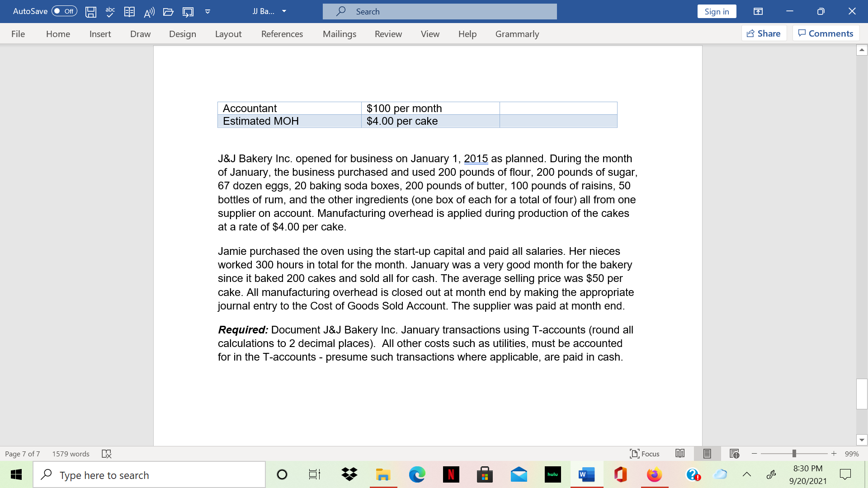The image size is (868, 488).
Task: Click the zoom slider handle
Action: pos(794,454)
